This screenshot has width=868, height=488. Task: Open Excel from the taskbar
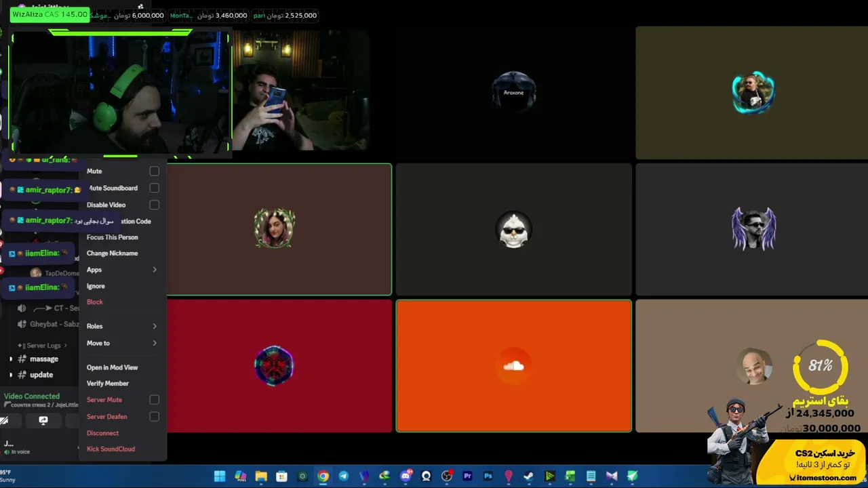[570, 476]
